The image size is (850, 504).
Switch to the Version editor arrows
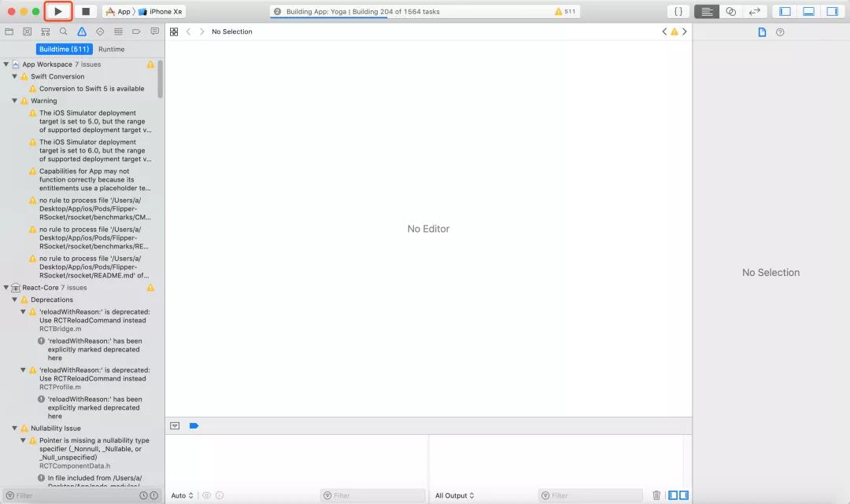755,11
